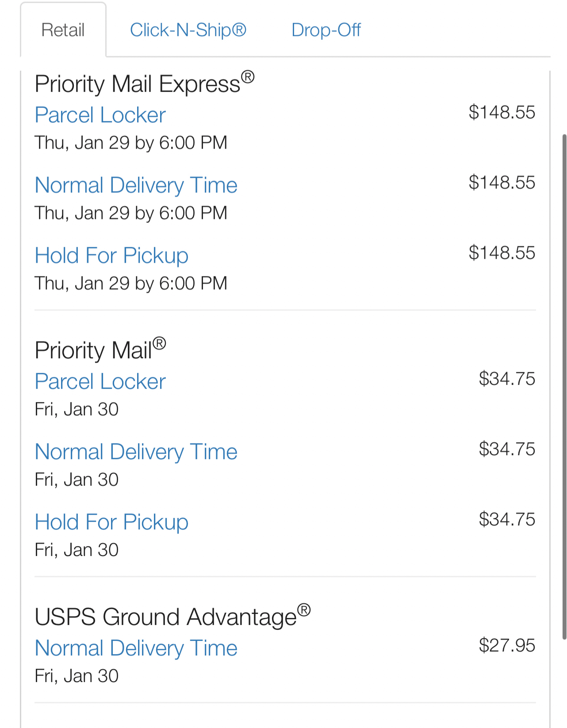The height and width of the screenshot is (728, 567).
Task: Open the Click-N-Ship tab
Action: tap(188, 30)
